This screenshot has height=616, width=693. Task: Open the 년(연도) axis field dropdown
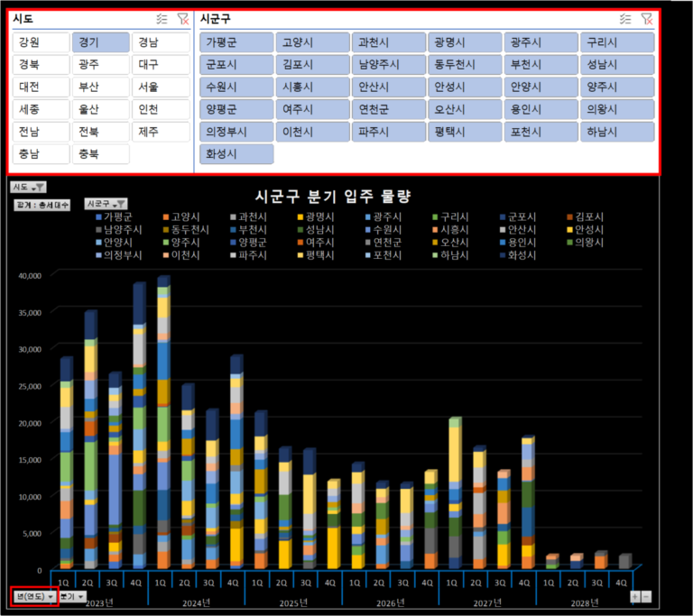[35, 596]
